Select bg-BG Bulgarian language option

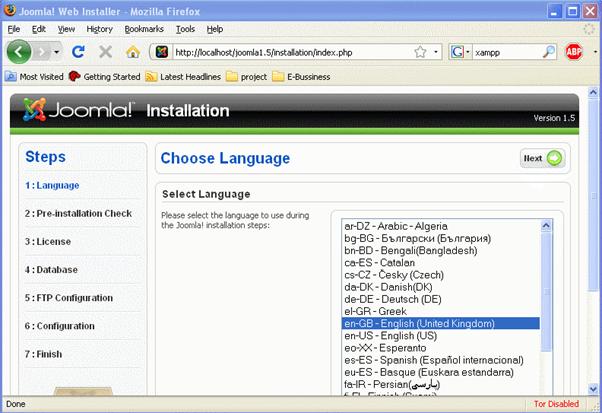[x=441, y=238]
